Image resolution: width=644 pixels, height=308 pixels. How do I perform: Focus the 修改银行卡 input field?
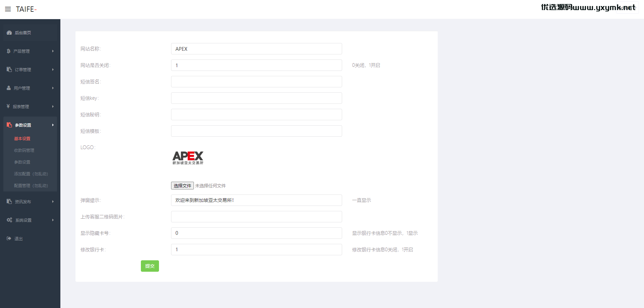pos(257,250)
